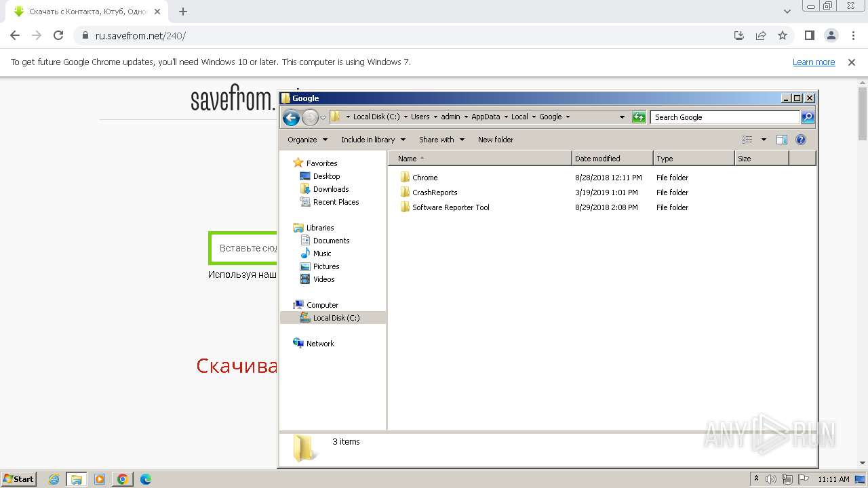
Task: Click the 3/19/2019 1:01 PM date cell
Action: (606, 192)
